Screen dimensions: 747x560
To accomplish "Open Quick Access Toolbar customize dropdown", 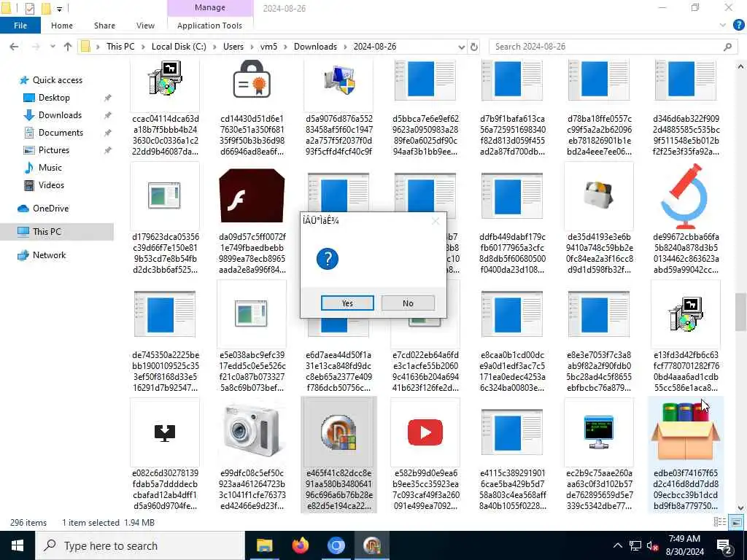I will tap(60, 9).
